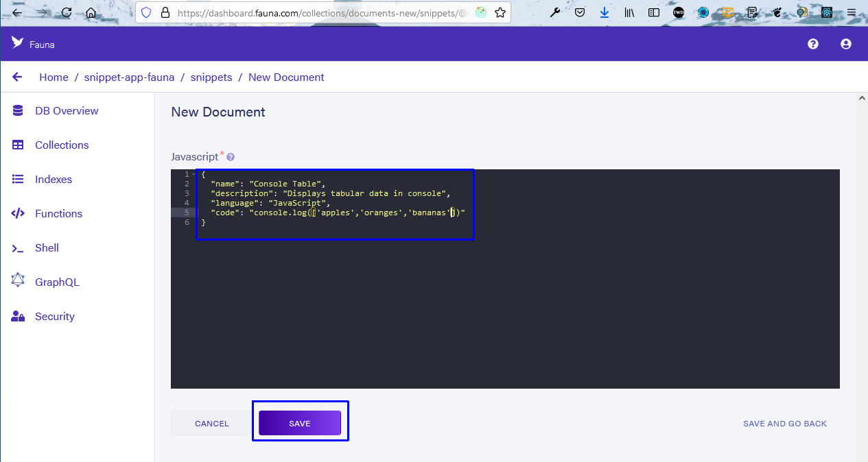The image size is (868, 462).
Task: Open the user account menu
Action: point(846,44)
